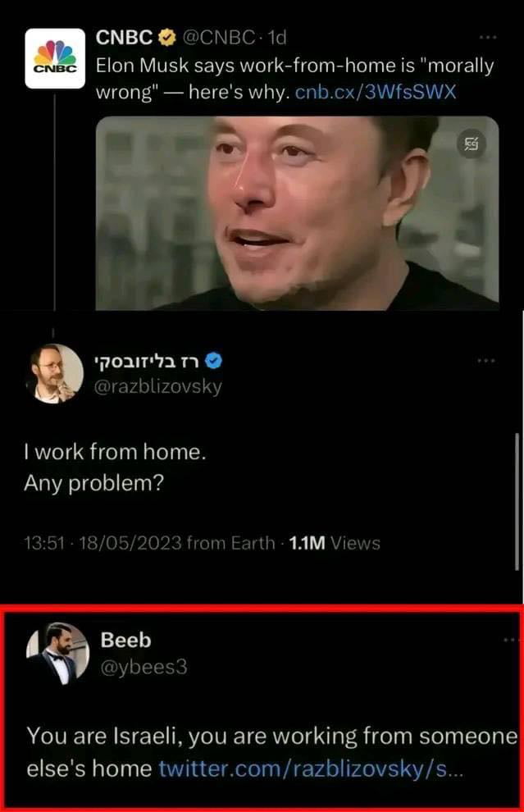Open the @razblizovsky handle

(157, 386)
